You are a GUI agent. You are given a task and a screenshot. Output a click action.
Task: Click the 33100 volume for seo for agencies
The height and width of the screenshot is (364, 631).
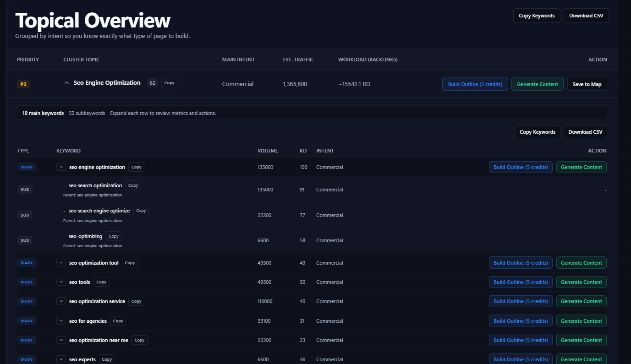tap(264, 321)
